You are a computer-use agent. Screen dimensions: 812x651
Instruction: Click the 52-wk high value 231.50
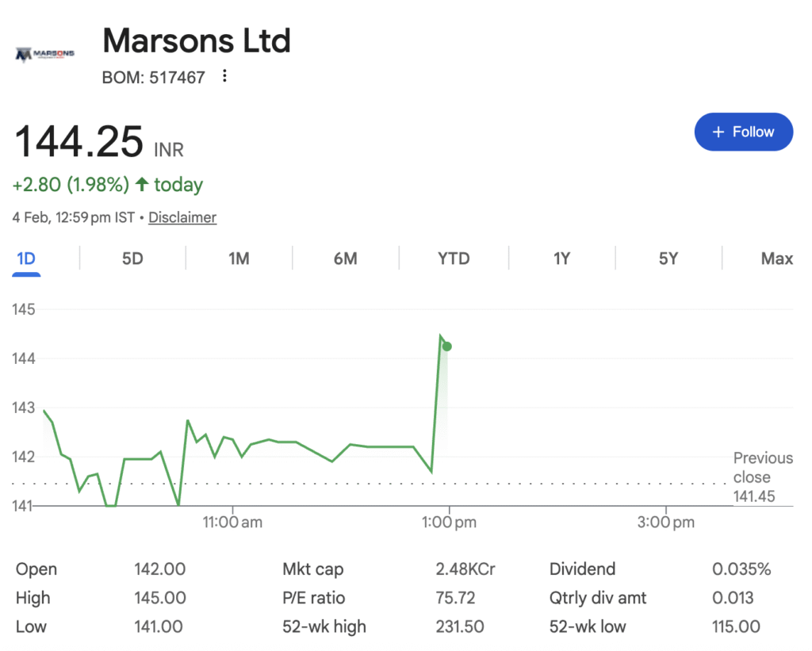pyautogui.click(x=460, y=626)
